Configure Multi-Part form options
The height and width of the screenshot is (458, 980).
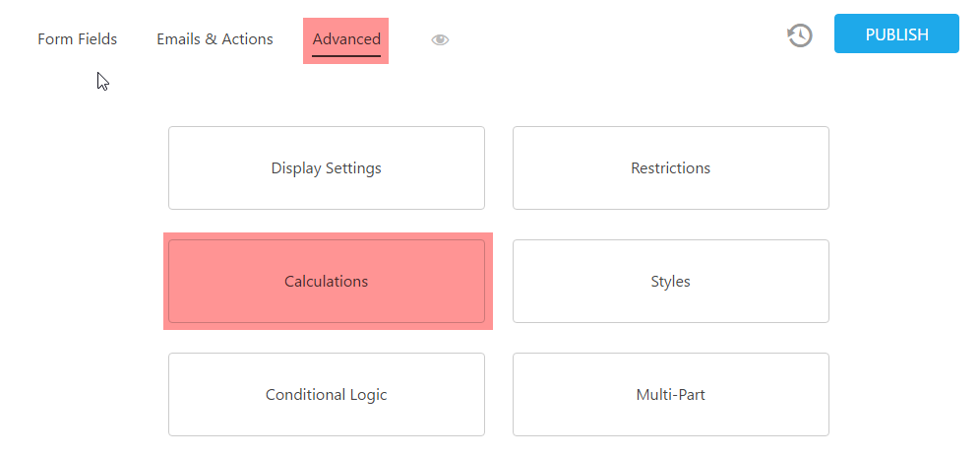coord(670,395)
